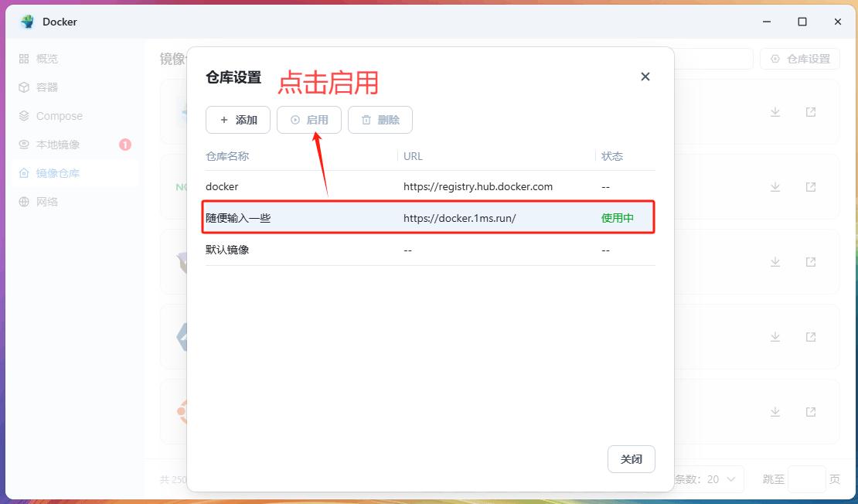Click the 删除 (Delete) button
Image resolution: width=858 pixels, height=504 pixels.
tap(380, 120)
